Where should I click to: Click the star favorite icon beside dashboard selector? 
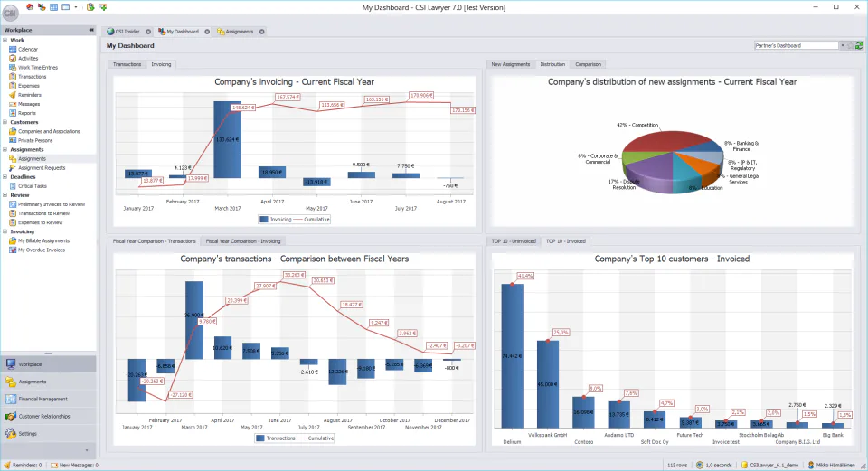[851, 45]
